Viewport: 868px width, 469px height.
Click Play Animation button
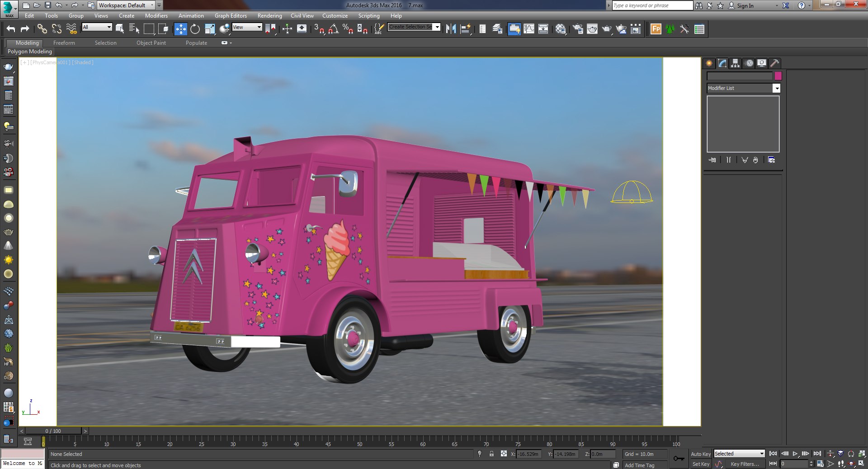795,454
